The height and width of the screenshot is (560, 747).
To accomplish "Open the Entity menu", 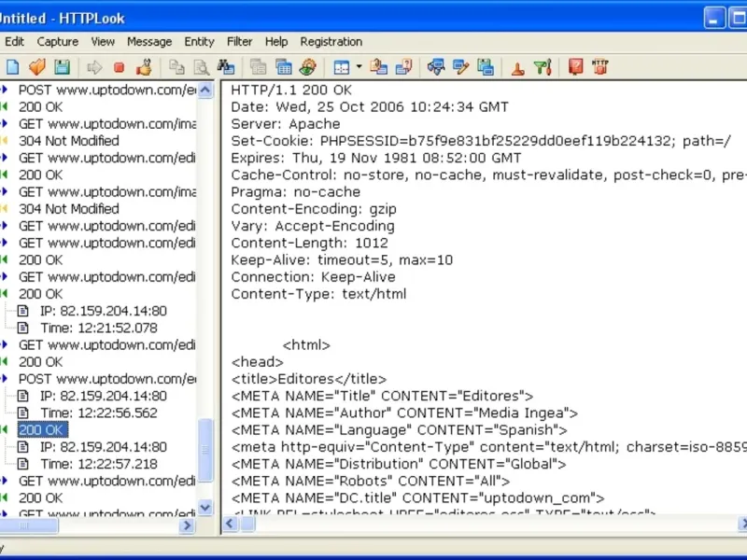I will point(199,42).
